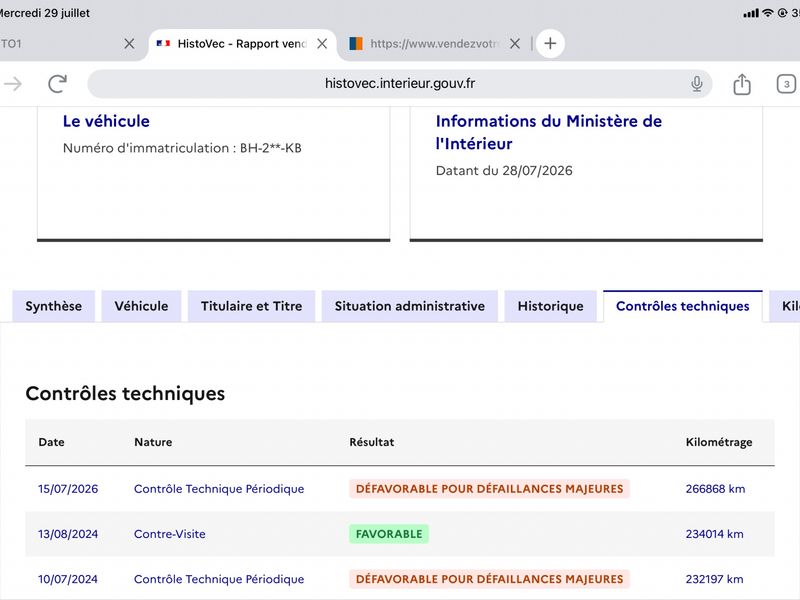Click the 266868 km value
This screenshot has height=600, width=800.
pyautogui.click(x=715, y=489)
